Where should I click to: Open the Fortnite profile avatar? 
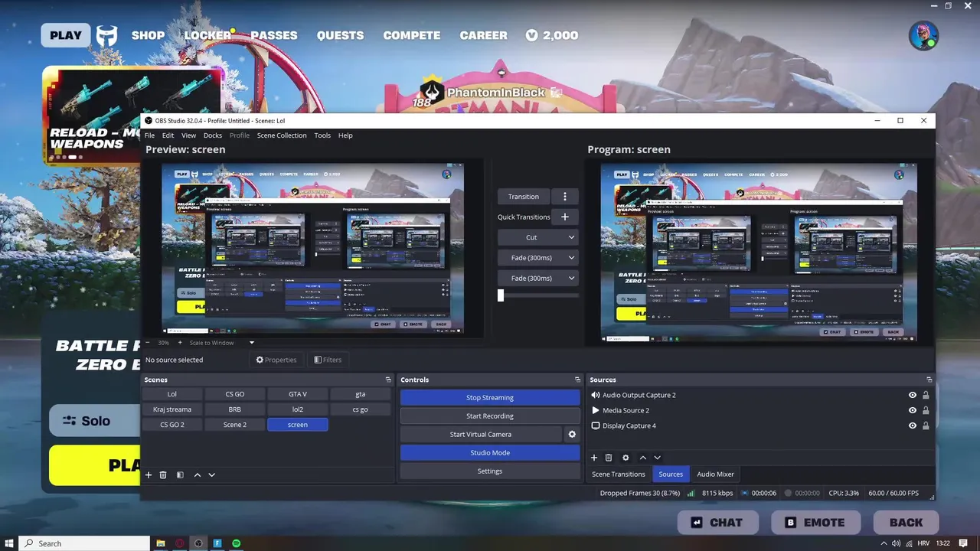(x=923, y=35)
